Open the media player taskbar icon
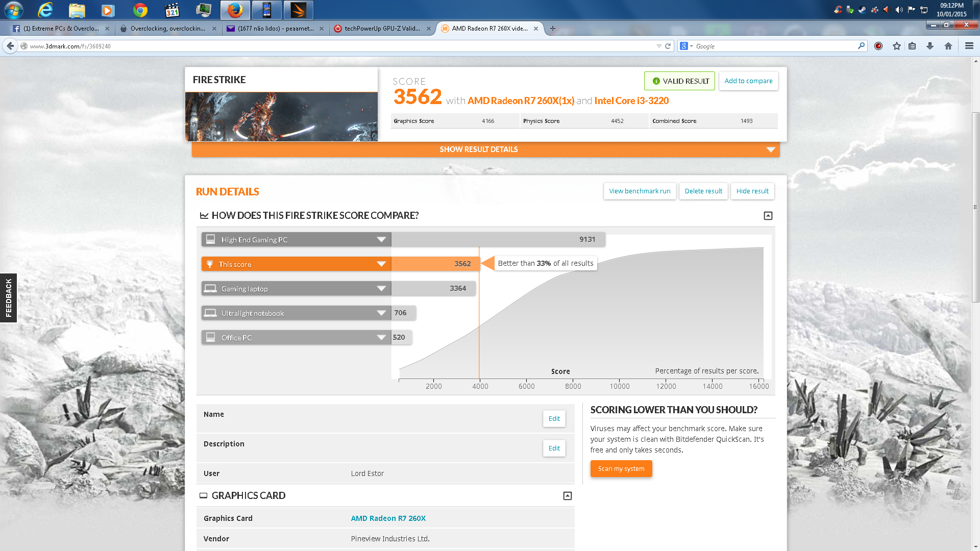This screenshot has height=551, width=980. coord(108,10)
